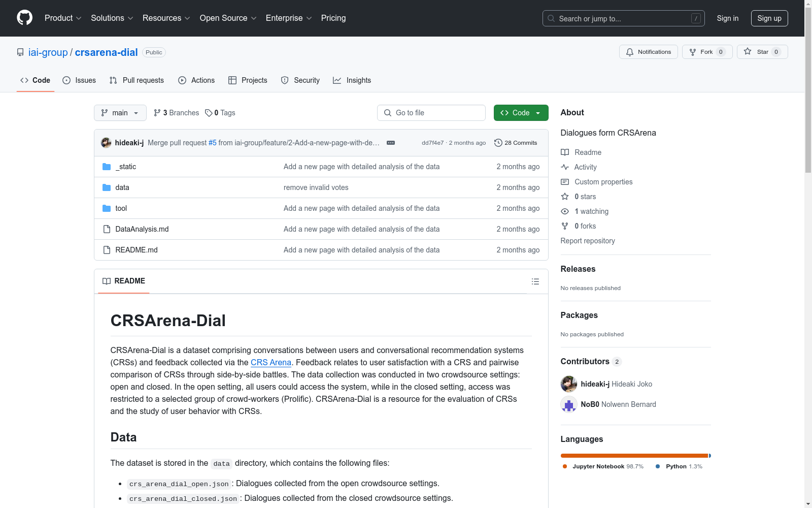Open the Activity link in About

(579, 167)
